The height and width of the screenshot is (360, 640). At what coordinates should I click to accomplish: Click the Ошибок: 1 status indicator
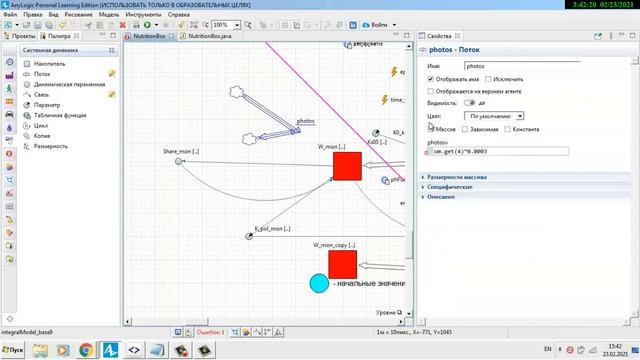211,332
